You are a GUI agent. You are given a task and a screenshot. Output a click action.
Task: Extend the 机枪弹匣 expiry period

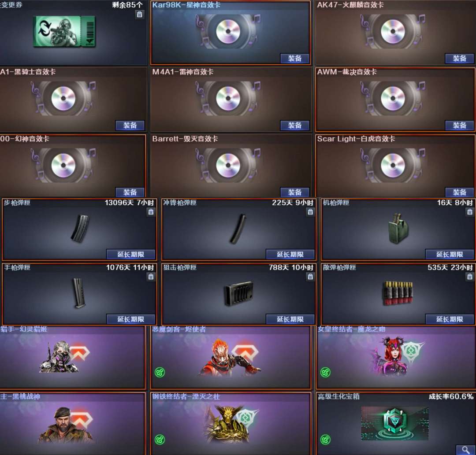(450, 254)
